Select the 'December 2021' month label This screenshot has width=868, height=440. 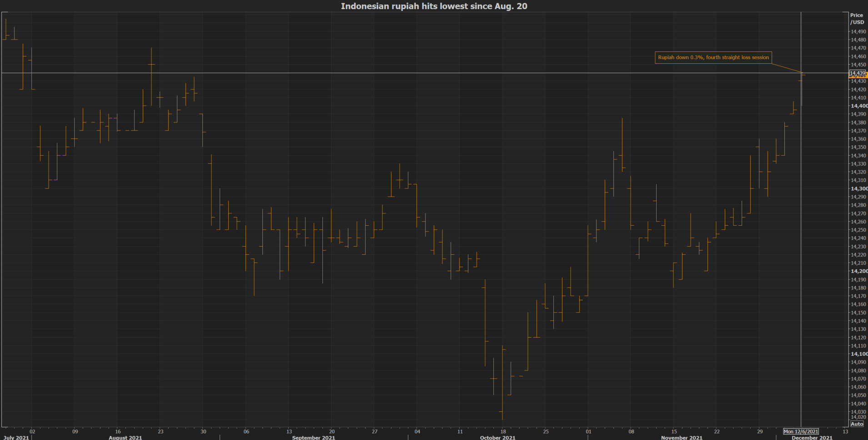click(x=812, y=438)
